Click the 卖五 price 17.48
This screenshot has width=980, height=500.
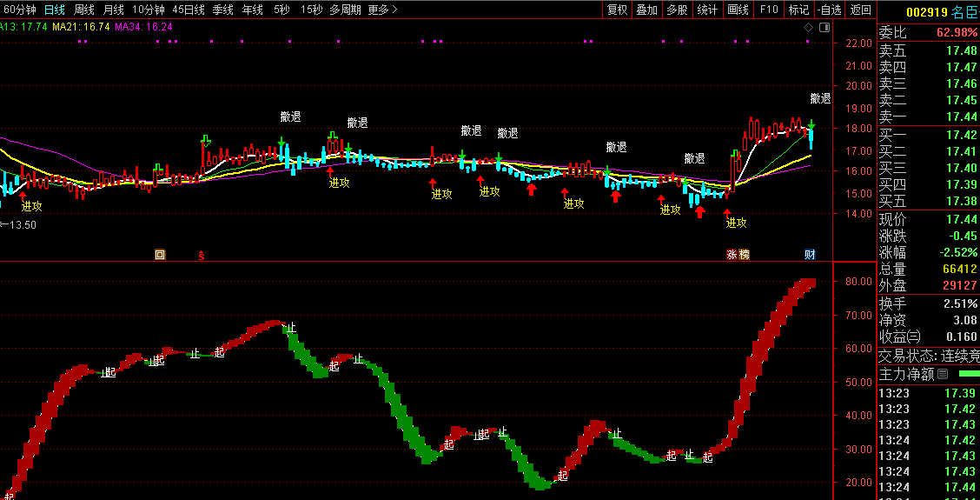click(961, 50)
